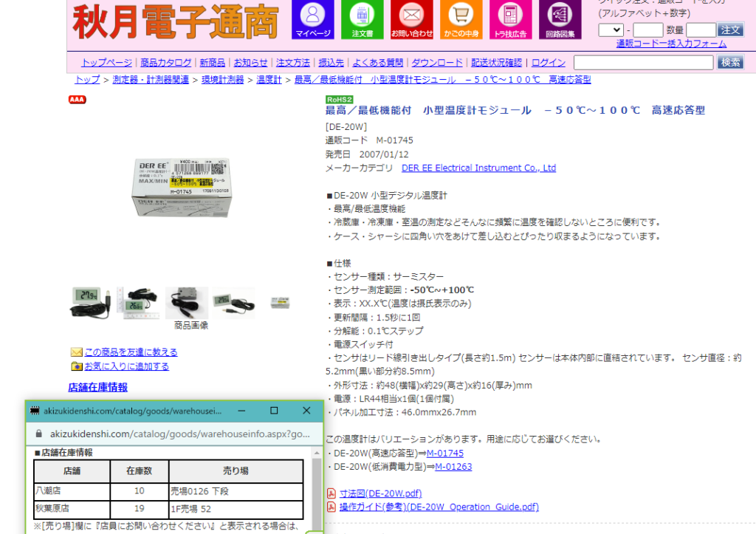The width and height of the screenshot is (756, 534).
Task: Open ダウンロード menu item
Action: tap(437, 63)
